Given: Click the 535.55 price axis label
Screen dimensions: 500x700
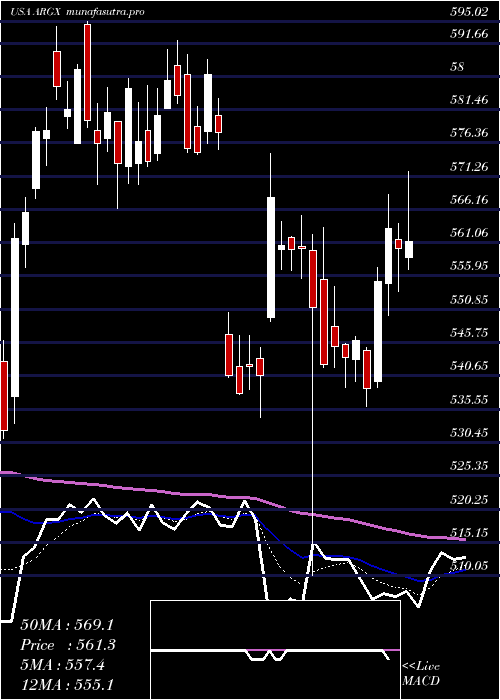Looking at the screenshot, I should point(468,399).
